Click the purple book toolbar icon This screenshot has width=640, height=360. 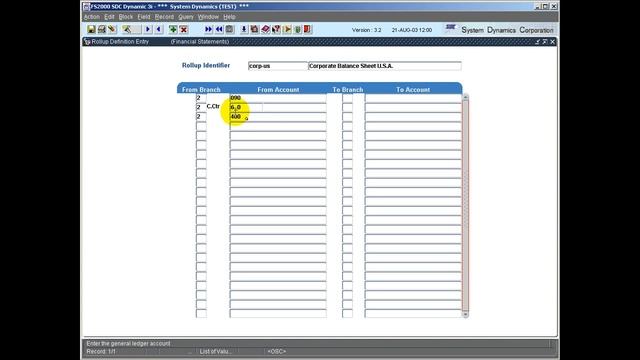[x=265, y=29]
